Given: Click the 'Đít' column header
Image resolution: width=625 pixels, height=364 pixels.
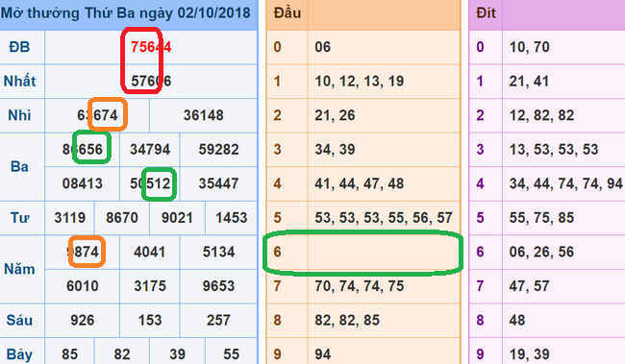Looking at the screenshot, I should tap(487, 13).
